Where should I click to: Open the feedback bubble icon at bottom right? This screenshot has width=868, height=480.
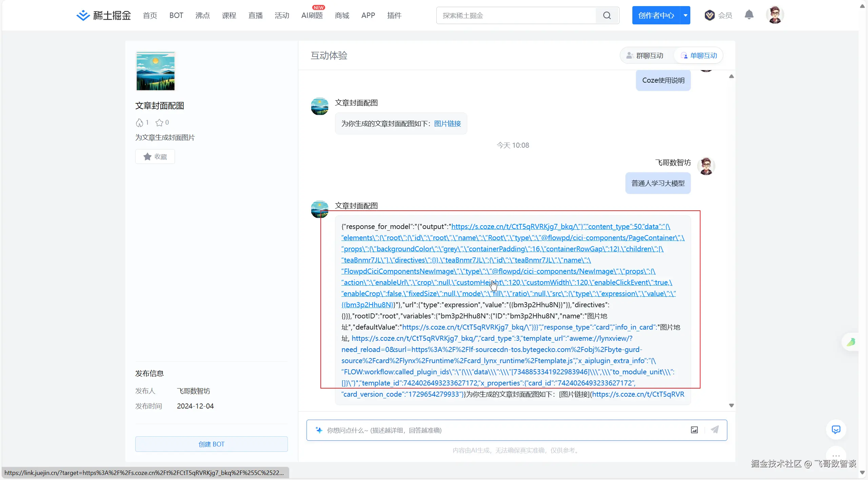pyautogui.click(x=836, y=430)
